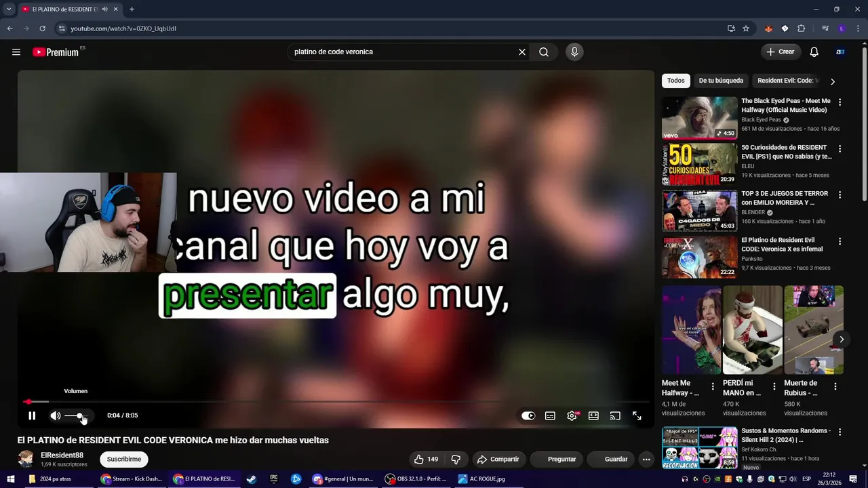Open Chrome three-dot menu
Viewport: 868px width, 488px height.
tap(858, 28)
